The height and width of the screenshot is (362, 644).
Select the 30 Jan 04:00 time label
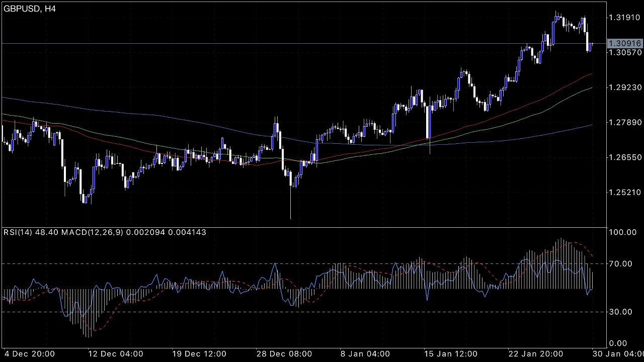[x=619, y=354]
